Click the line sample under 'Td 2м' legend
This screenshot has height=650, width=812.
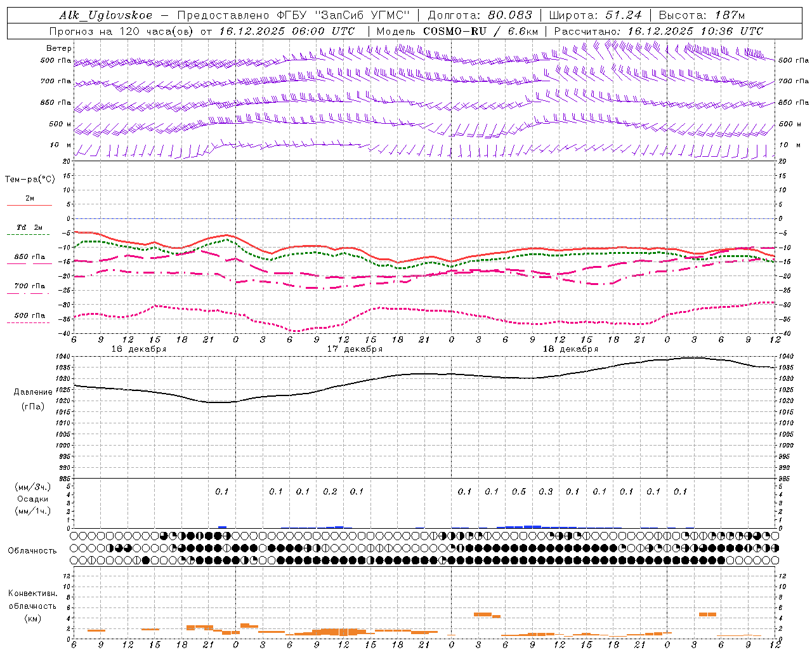29,235
